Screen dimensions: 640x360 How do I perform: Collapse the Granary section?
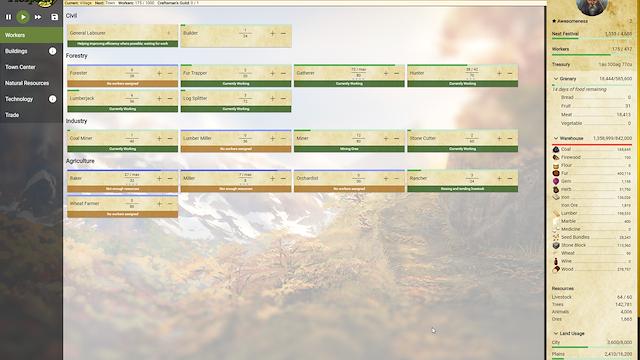click(x=556, y=78)
